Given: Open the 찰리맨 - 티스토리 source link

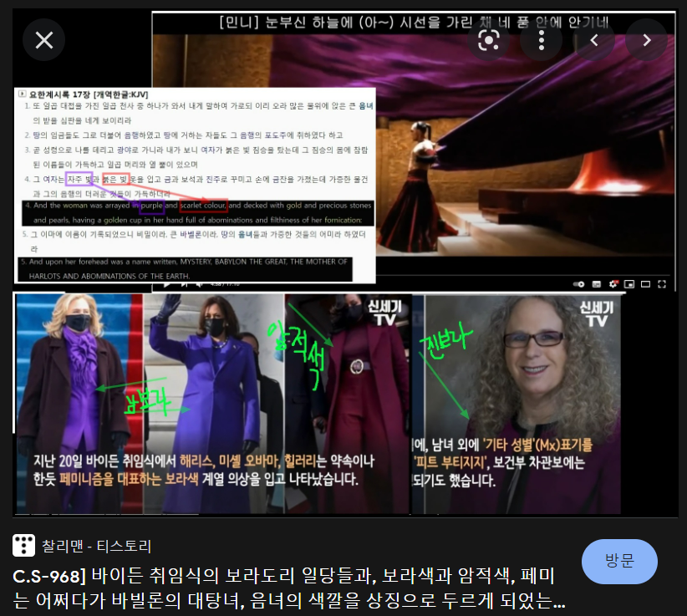Looking at the screenshot, I should click(x=96, y=546).
